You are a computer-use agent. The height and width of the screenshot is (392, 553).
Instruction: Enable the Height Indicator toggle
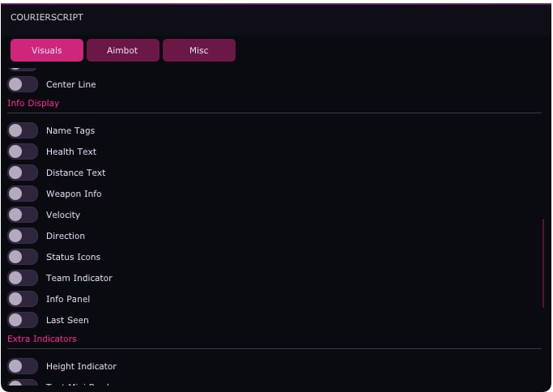[23, 366]
